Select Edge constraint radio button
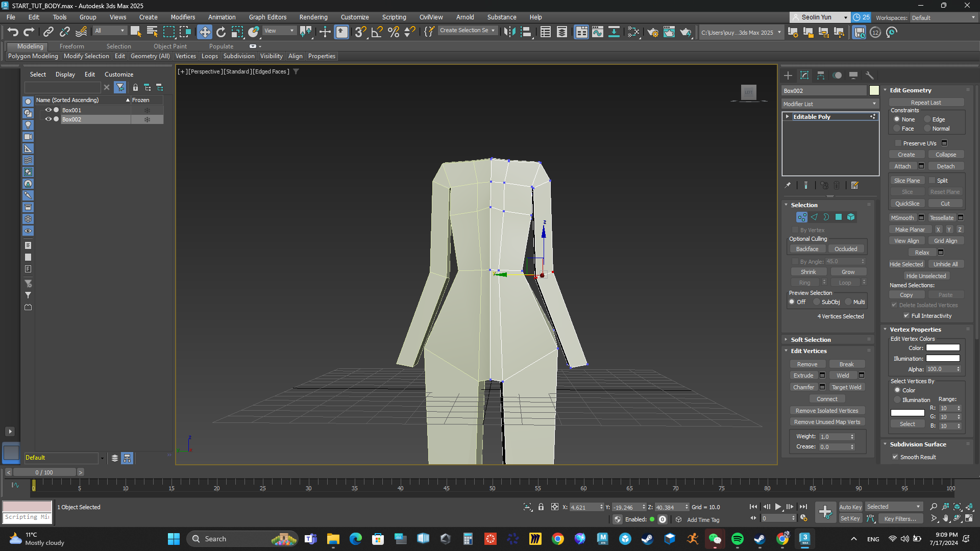The image size is (980, 551). [x=927, y=119]
